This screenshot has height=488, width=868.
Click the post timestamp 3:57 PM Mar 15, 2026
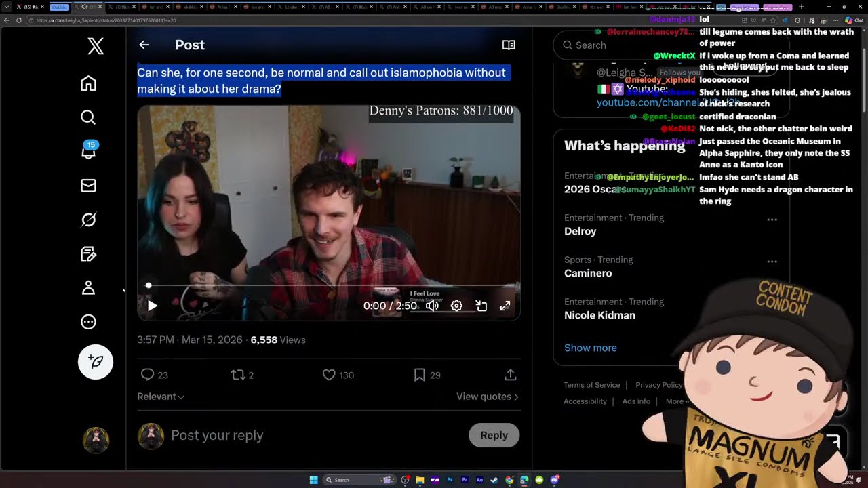pyautogui.click(x=190, y=340)
